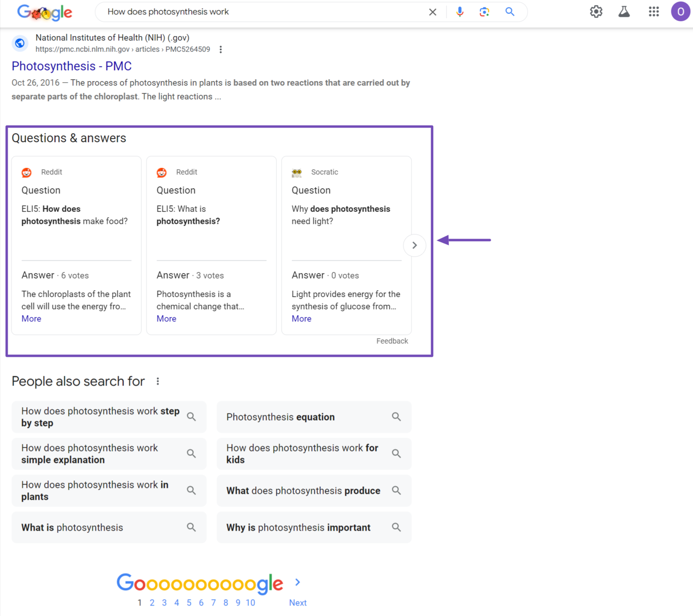Open quick settings gear icon

tap(596, 12)
